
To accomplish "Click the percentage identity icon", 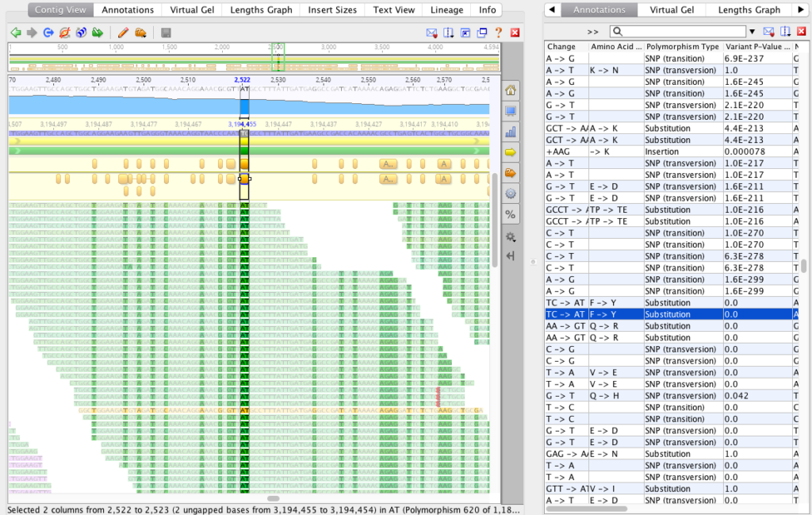I will point(511,214).
